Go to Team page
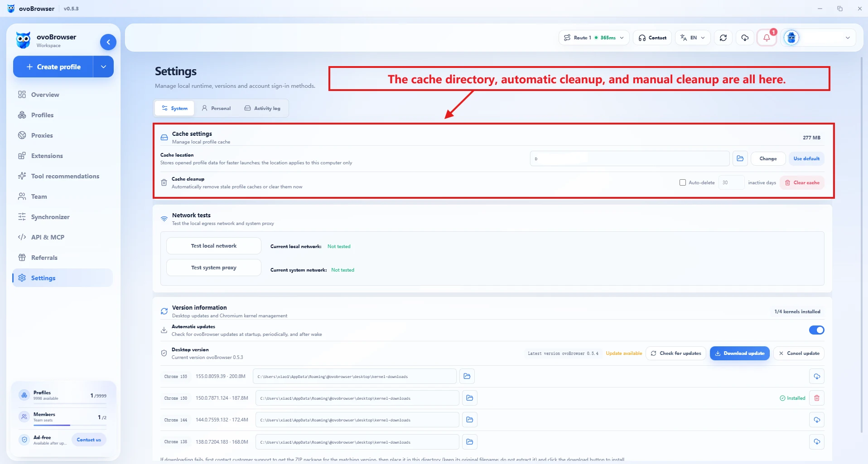This screenshot has height=464, width=868. (63, 196)
